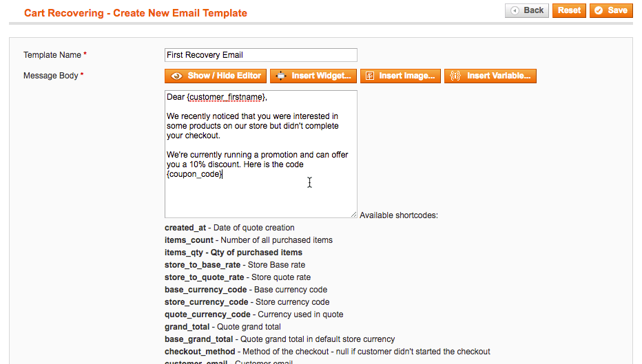
Task: Click the Cart Recovering page heading
Action: click(x=135, y=13)
